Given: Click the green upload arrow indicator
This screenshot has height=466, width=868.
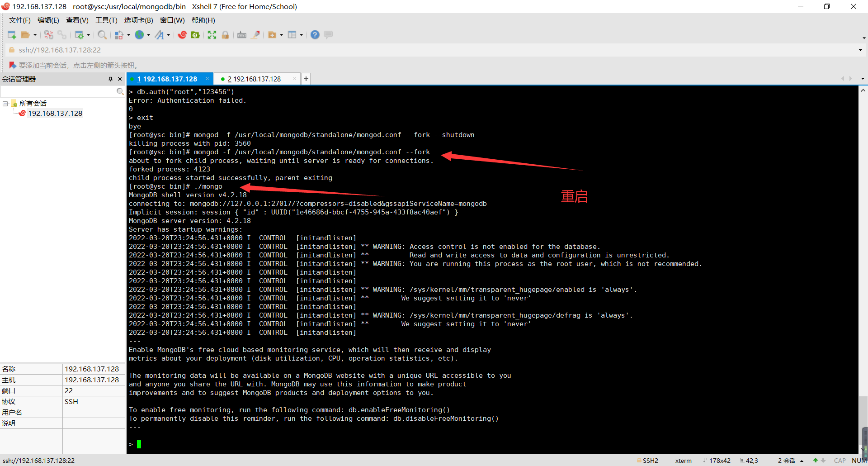Looking at the screenshot, I should (815, 461).
